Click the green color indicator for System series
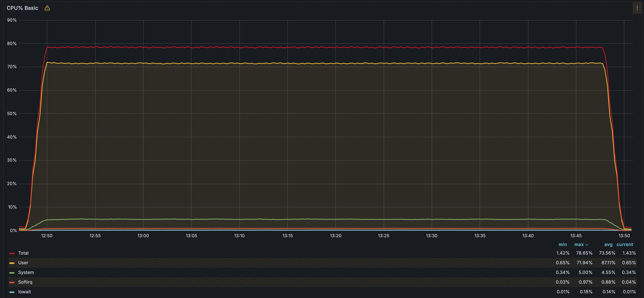 pos(12,272)
